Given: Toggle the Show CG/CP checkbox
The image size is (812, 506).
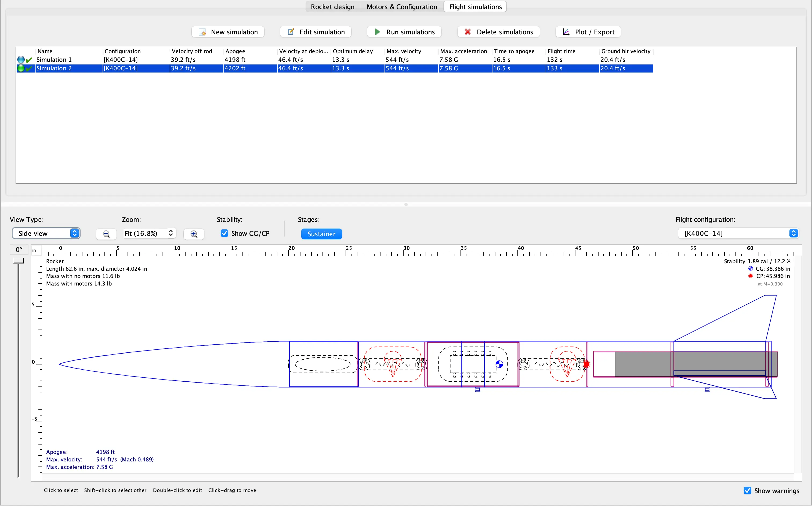Looking at the screenshot, I should point(224,233).
